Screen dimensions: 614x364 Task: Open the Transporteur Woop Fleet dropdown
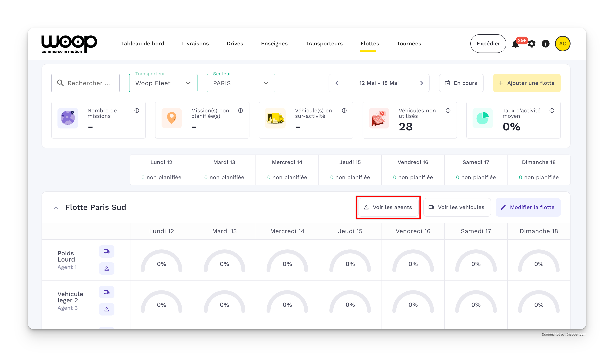pos(163,83)
